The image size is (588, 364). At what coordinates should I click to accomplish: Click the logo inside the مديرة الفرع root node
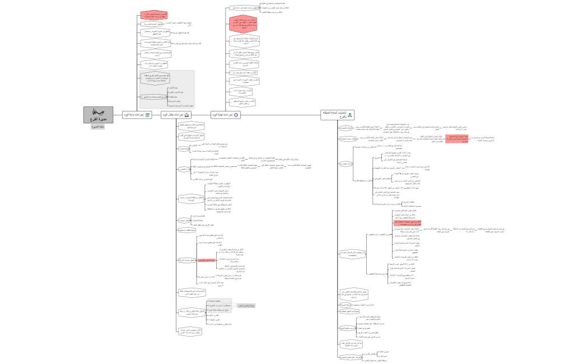tap(98, 111)
